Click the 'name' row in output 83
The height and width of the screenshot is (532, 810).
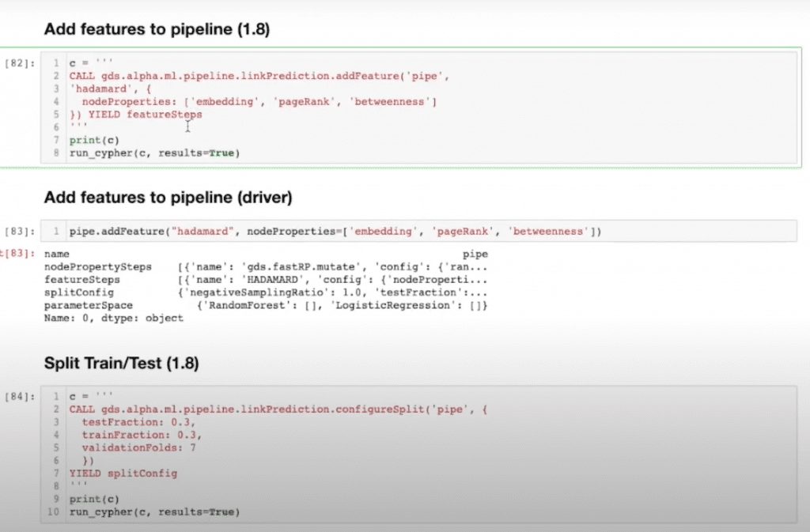pyautogui.click(x=266, y=254)
